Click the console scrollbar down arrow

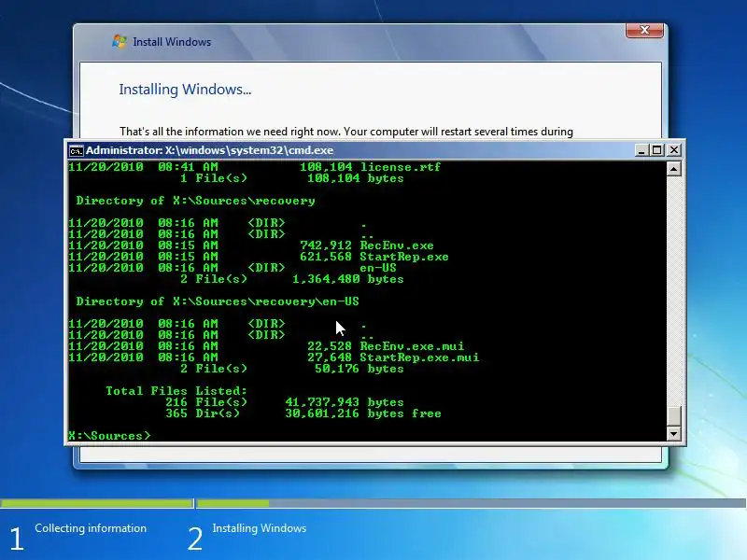(x=673, y=433)
